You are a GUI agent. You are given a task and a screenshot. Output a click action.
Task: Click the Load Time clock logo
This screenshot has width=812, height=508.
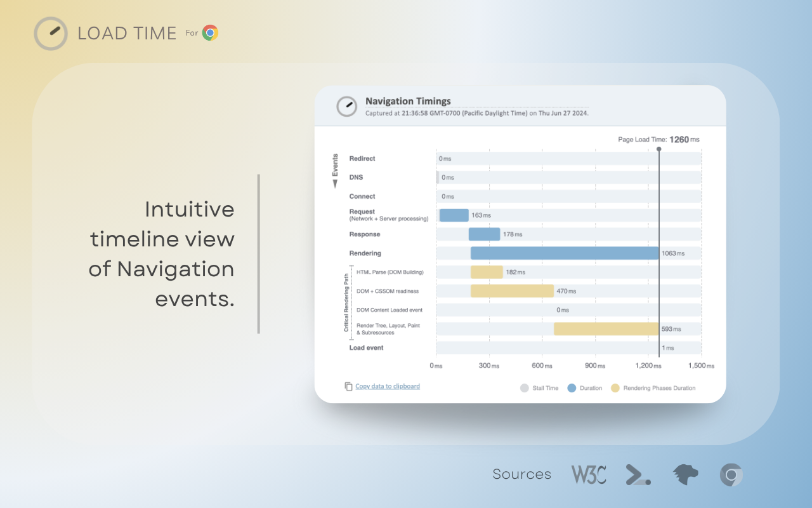[51, 34]
